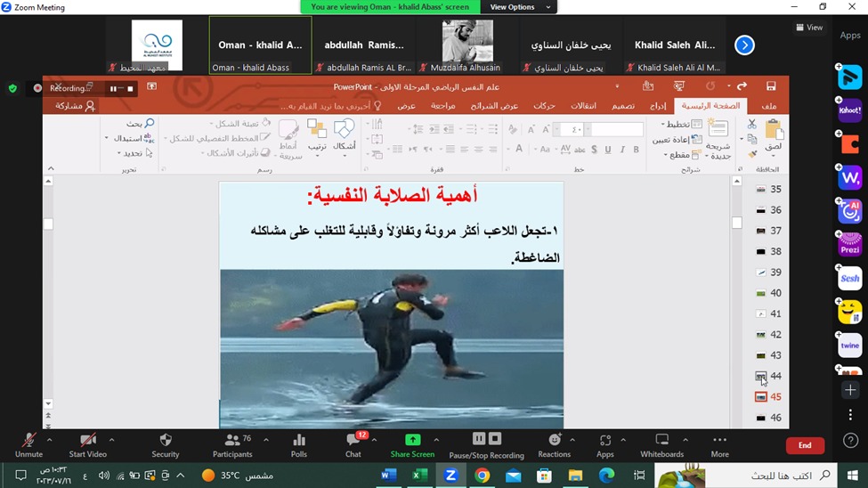The image size is (868, 488).
Task: Open the Prezi app in sidebar
Action: pyautogui.click(x=850, y=244)
